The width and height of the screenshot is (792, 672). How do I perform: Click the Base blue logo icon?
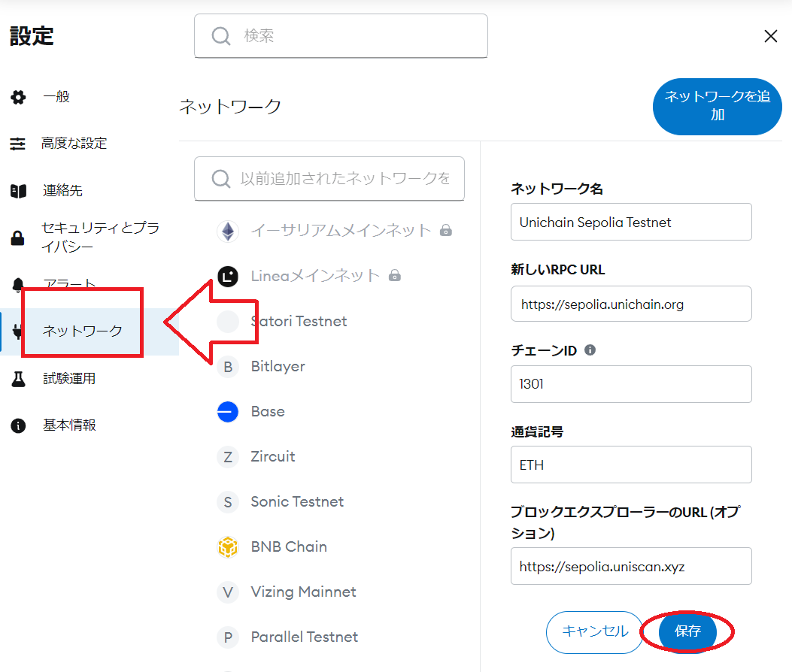coord(228,411)
